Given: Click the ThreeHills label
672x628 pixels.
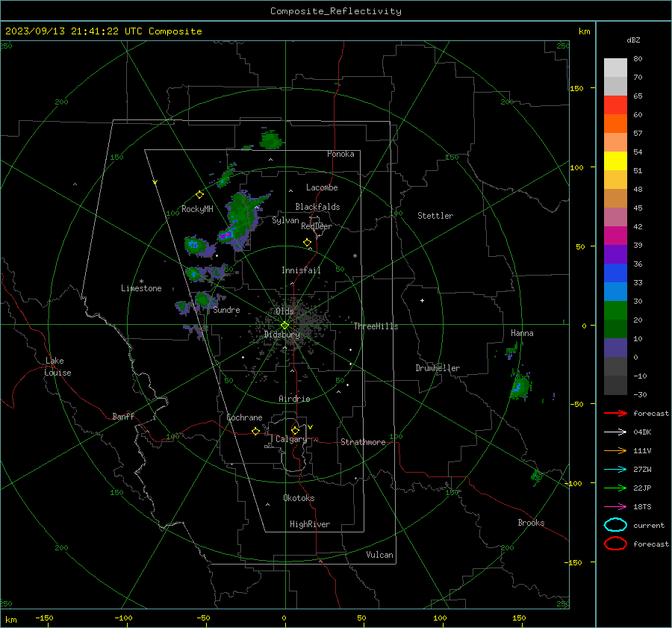Looking at the screenshot, I should (x=376, y=326).
